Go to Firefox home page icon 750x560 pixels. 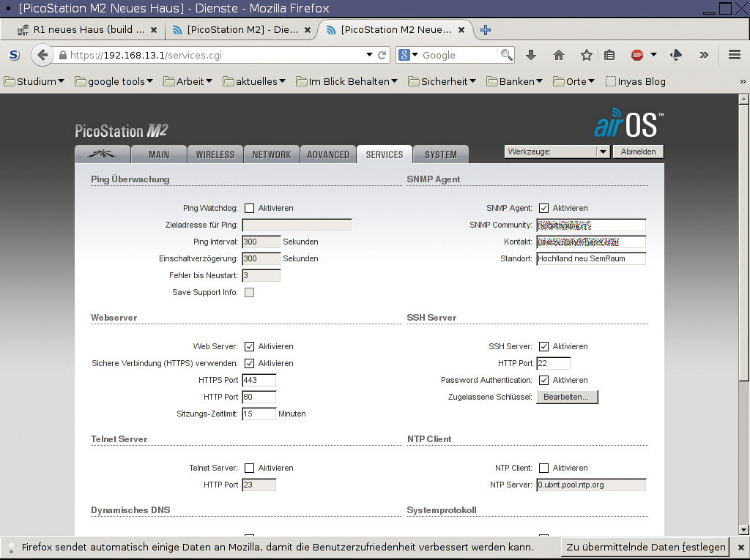point(559,55)
